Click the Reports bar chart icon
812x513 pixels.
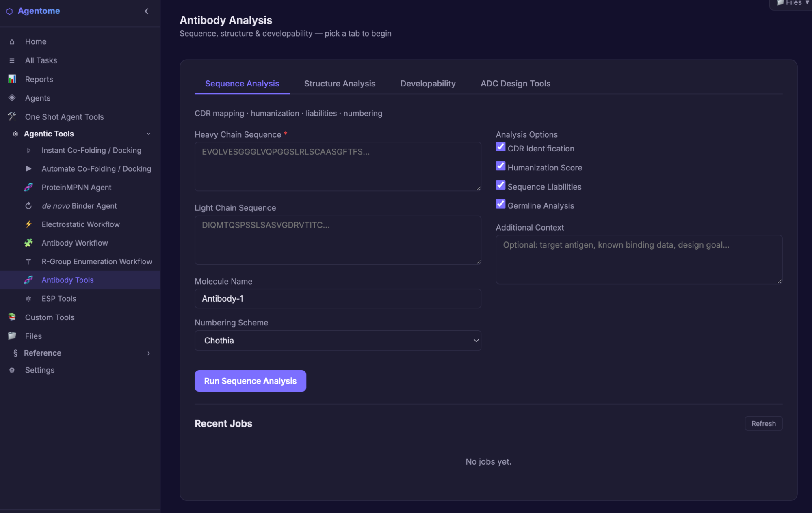[x=12, y=79]
